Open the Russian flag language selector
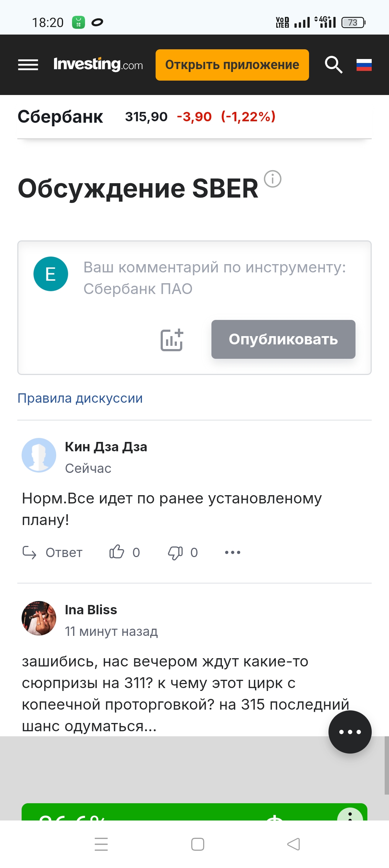The height and width of the screenshot is (868, 389). click(364, 65)
